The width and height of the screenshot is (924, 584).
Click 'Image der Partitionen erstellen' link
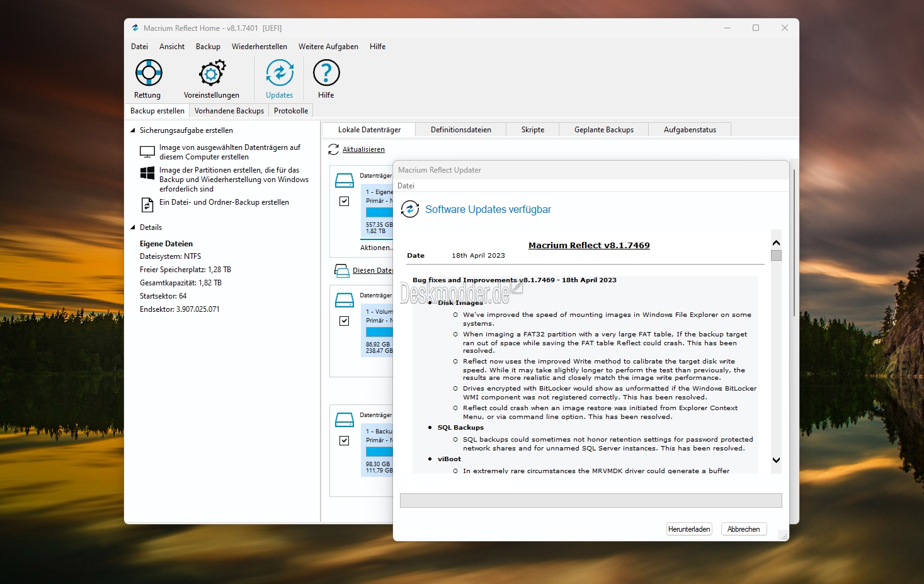[234, 180]
